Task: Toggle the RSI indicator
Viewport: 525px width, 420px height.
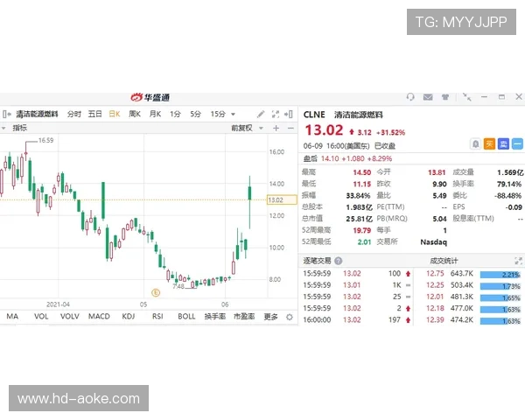Action: coord(157,317)
